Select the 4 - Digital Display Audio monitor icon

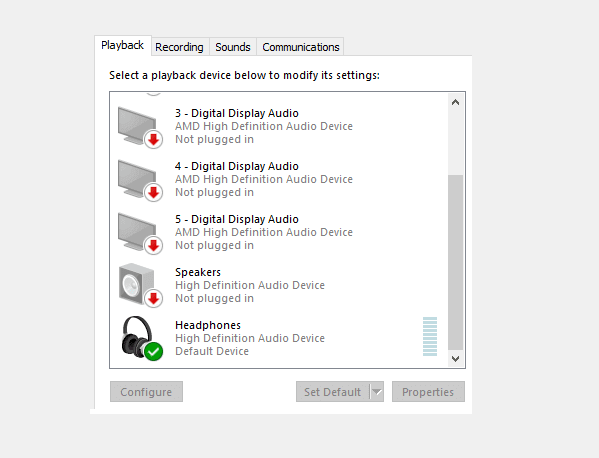[140, 180]
